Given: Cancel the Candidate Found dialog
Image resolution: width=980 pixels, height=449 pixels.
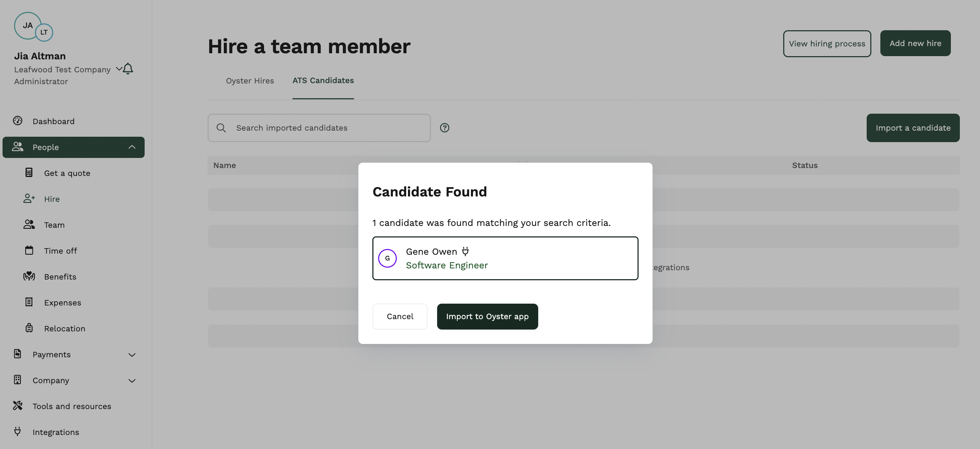Looking at the screenshot, I should 400,317.
